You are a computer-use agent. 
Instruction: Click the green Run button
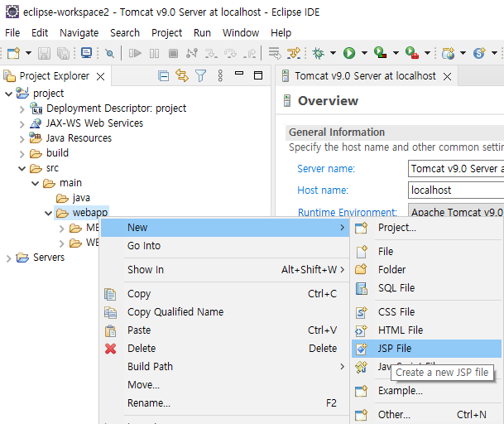(349, 53)
